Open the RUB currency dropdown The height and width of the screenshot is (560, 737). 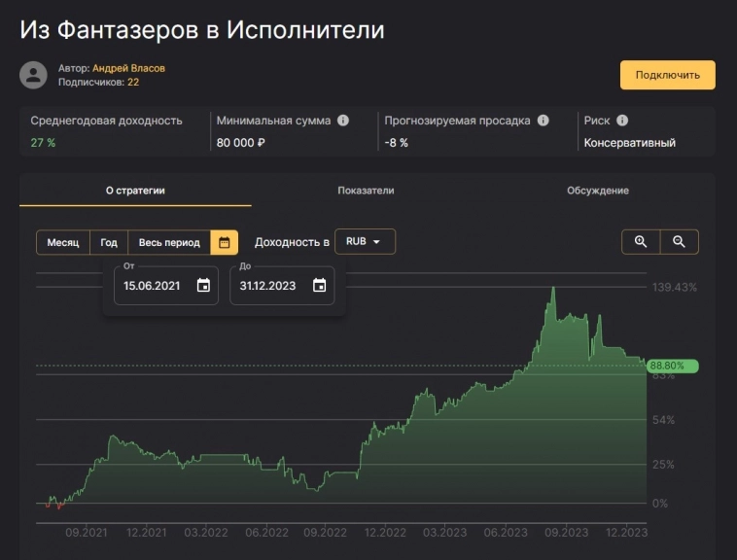(x=365, y=242)
